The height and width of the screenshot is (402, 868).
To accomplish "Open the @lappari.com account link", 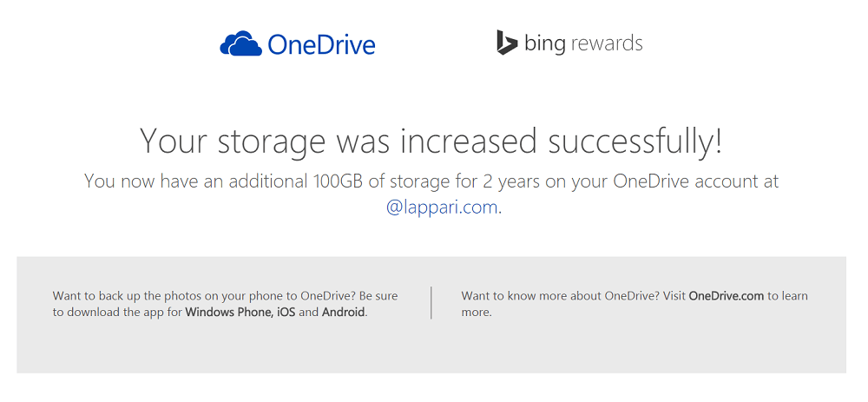I will 442,208.
